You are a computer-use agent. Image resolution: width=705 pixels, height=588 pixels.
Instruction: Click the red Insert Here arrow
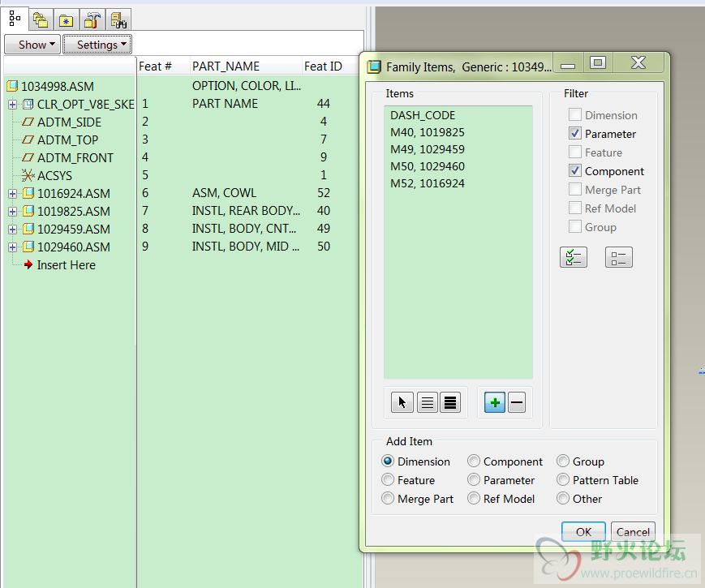coord(28,264)
